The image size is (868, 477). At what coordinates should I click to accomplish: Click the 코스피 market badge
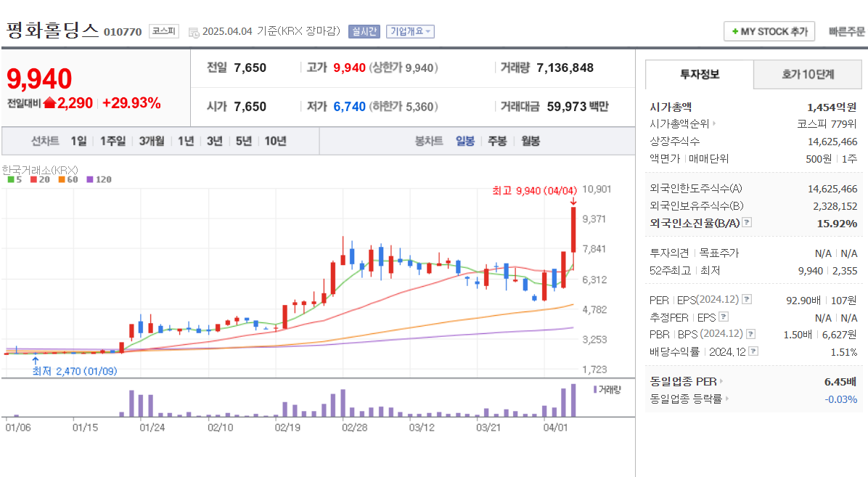(164, 31)
